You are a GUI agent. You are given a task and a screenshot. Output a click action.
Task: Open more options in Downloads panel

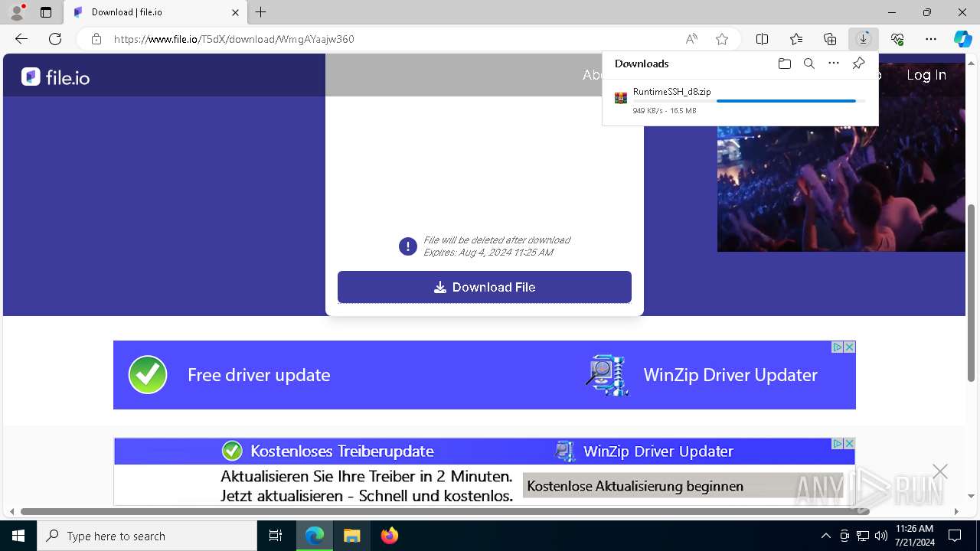tap(834, 64)
